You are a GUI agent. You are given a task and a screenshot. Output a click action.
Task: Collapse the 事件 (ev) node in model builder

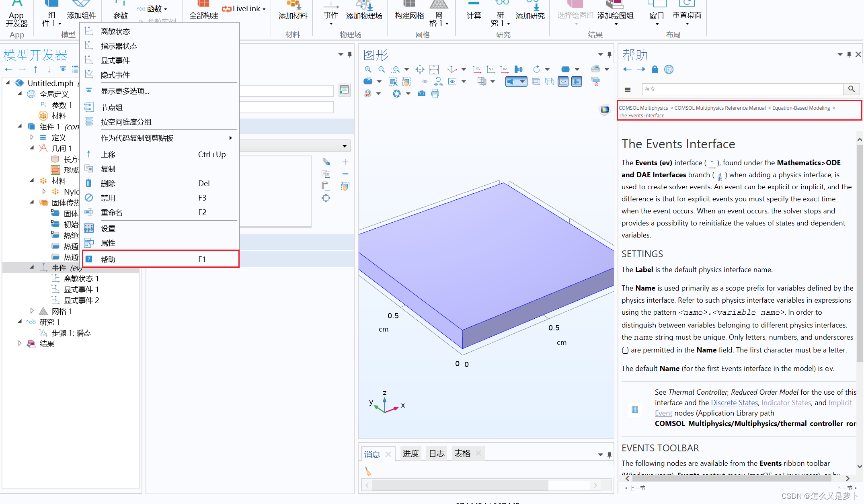point(32,267)
